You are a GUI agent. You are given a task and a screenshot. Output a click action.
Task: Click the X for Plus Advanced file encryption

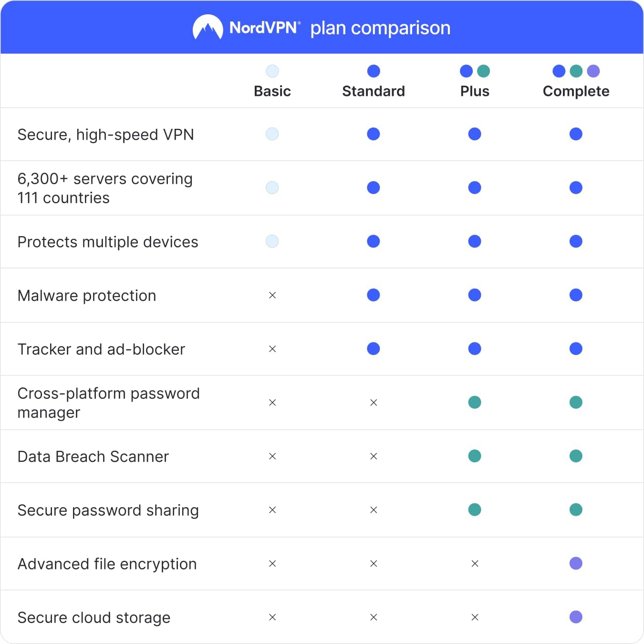(x=475, y=564)
